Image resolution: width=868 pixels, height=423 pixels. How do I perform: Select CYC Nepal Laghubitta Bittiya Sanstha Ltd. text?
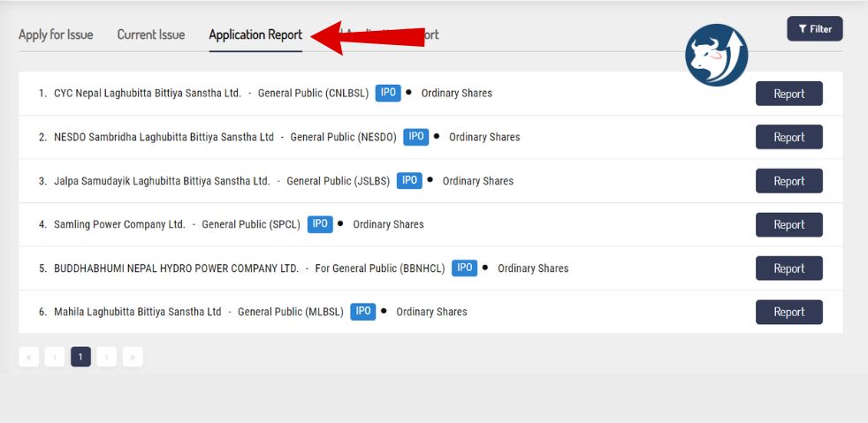[x=148, y=94]
